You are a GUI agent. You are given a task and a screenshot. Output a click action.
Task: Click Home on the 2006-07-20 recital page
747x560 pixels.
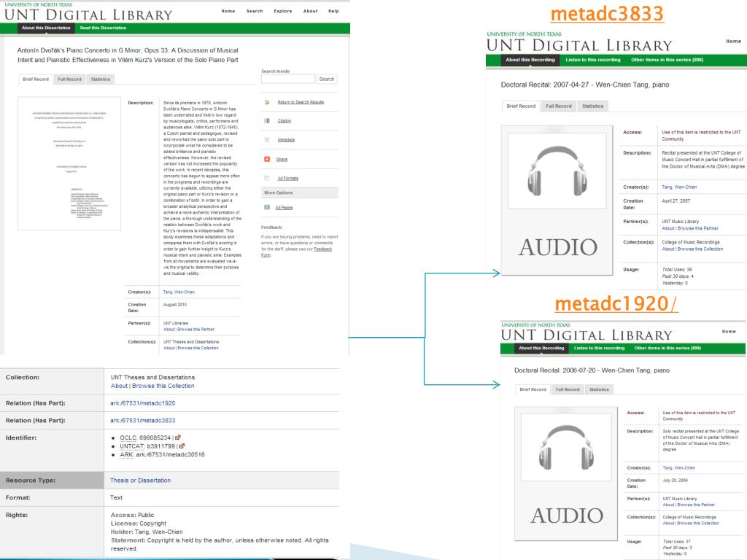tap(729, 332)
